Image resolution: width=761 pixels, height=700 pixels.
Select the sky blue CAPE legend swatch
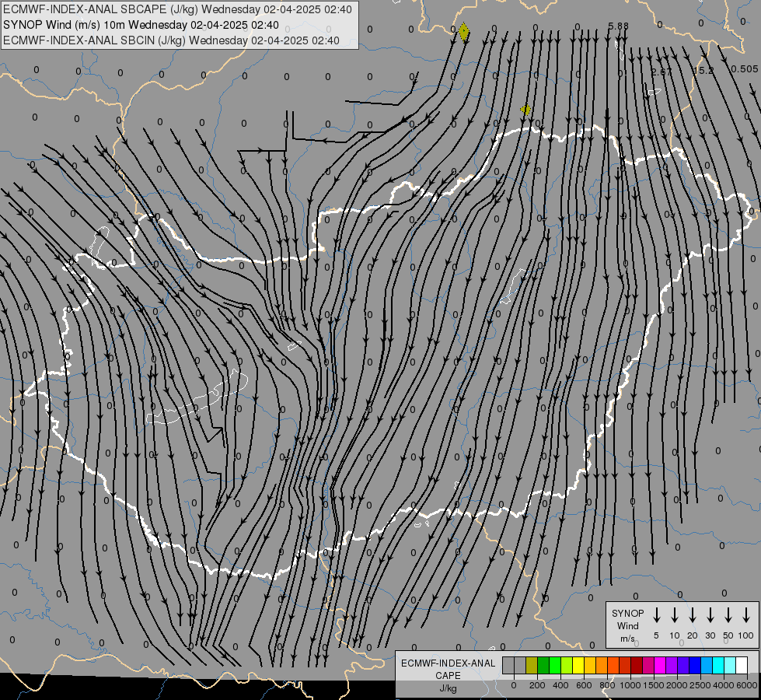tap(707, 666)
